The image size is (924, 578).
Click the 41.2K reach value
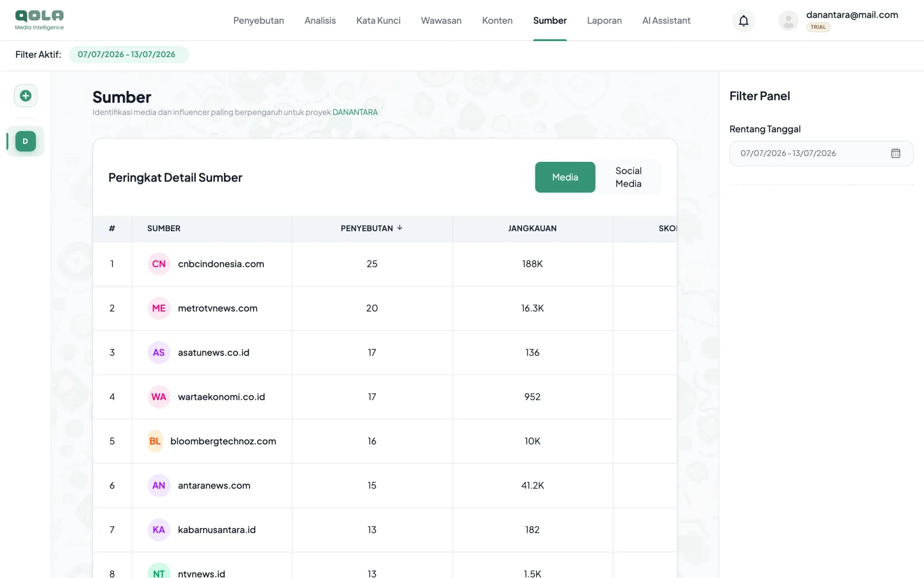(532, 486)
